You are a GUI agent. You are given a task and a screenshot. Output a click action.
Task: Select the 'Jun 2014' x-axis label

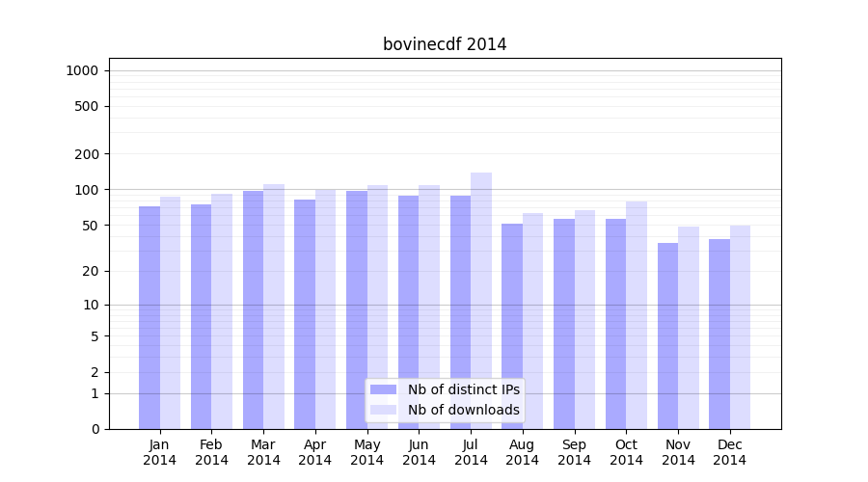tap(419, 452)
